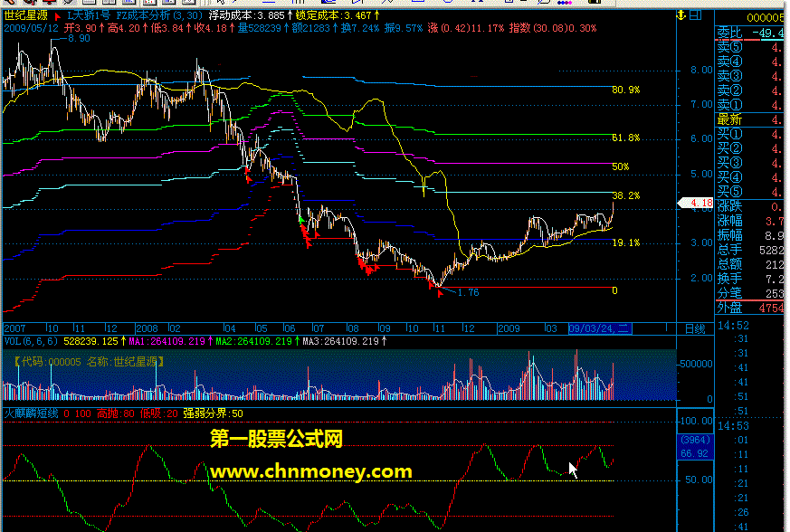Viewport: 790px width, 532px height.
Task: Click the 振幅 row
Action: (x=751, y=235)
